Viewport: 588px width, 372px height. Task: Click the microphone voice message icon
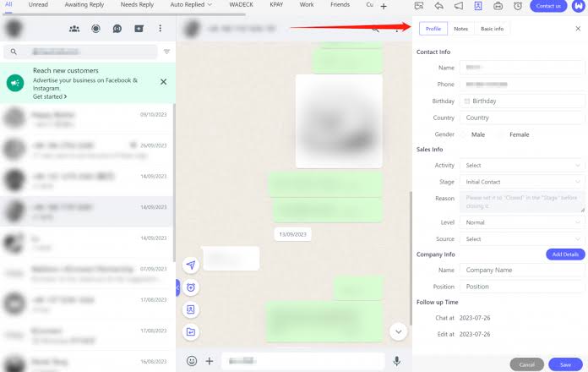(397, 361)
